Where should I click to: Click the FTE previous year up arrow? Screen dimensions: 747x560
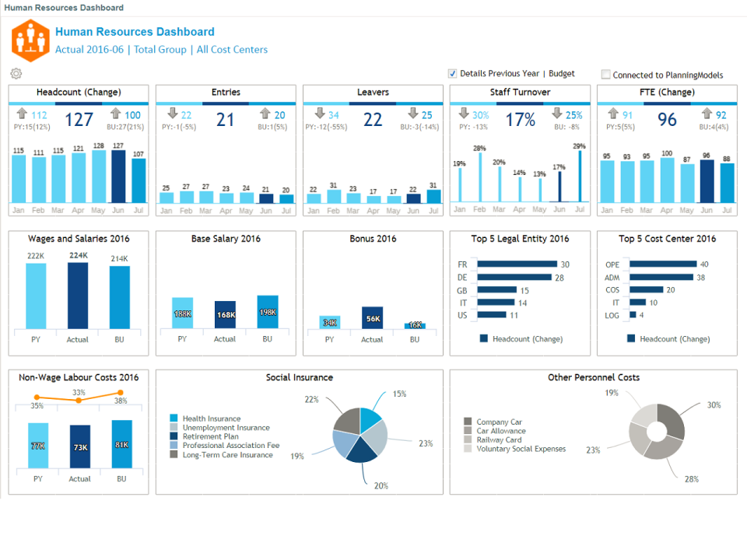point(613,114)
